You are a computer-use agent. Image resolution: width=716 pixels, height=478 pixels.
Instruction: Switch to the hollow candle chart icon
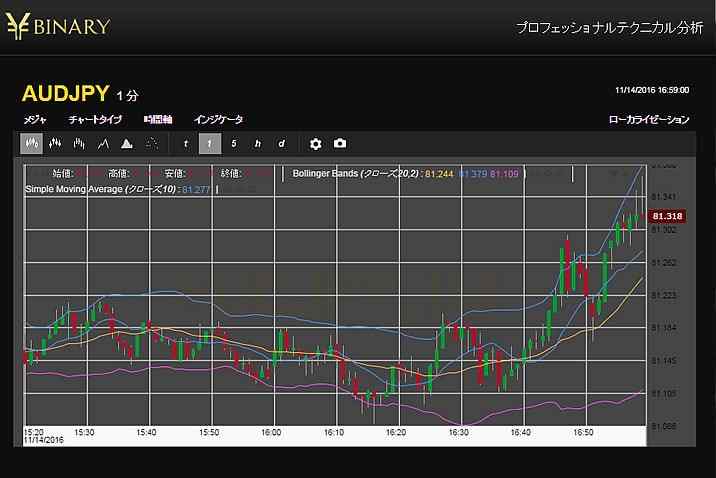[55, 143]
